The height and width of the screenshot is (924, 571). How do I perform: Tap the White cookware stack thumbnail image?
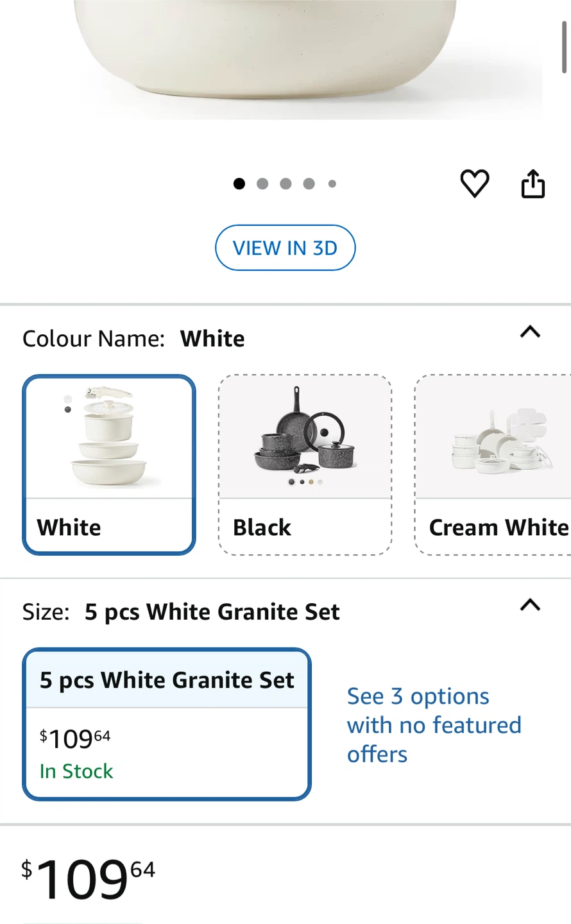[x=109, y=436]
